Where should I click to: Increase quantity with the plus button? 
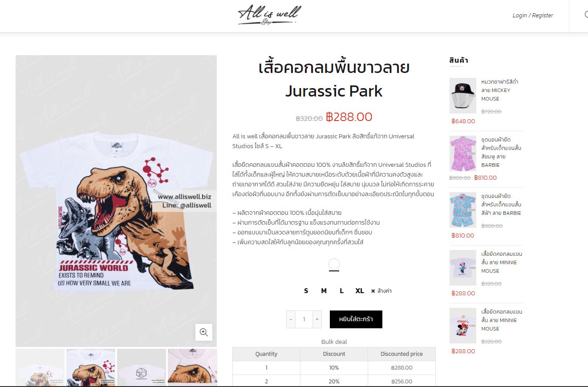317,319
